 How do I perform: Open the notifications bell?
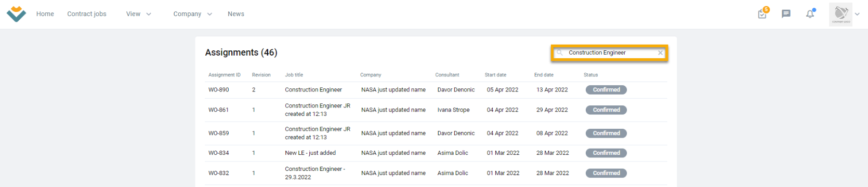coord(810,14)
